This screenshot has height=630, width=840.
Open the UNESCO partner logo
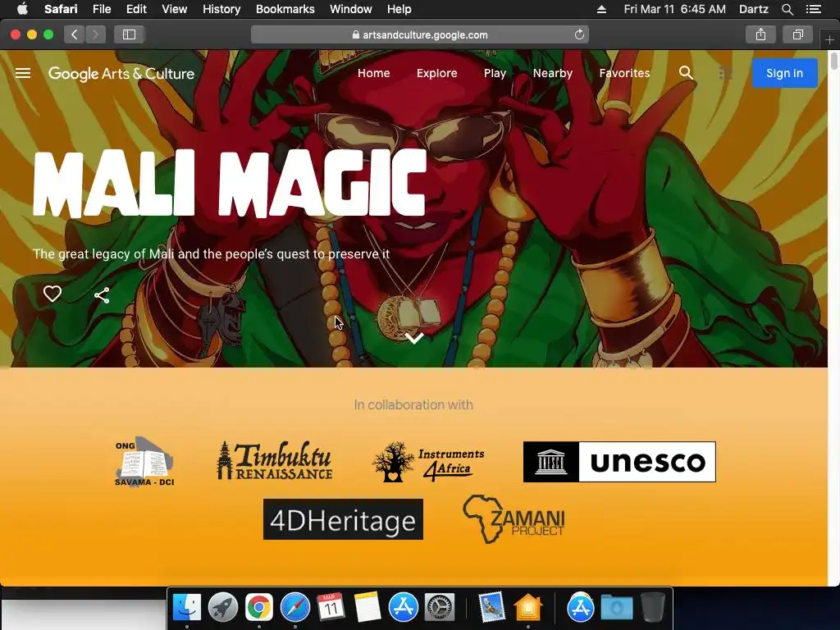(619, 462)
